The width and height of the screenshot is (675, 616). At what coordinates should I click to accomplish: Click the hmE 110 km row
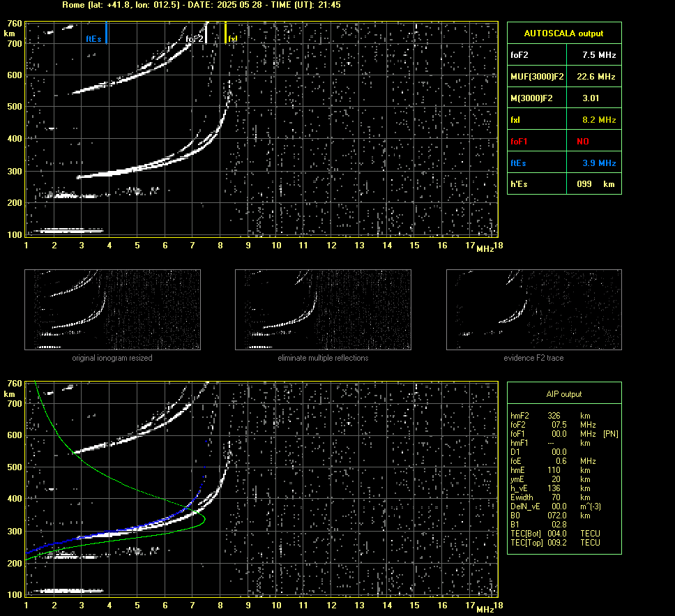550,470
